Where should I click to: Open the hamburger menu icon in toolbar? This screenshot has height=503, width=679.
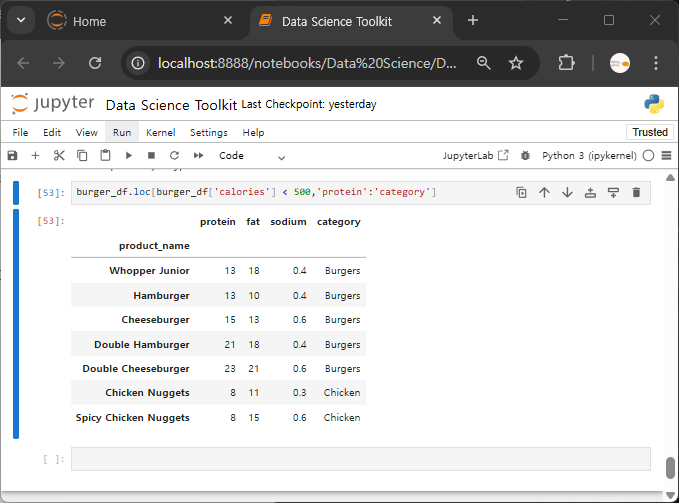[x=666, y=155]
